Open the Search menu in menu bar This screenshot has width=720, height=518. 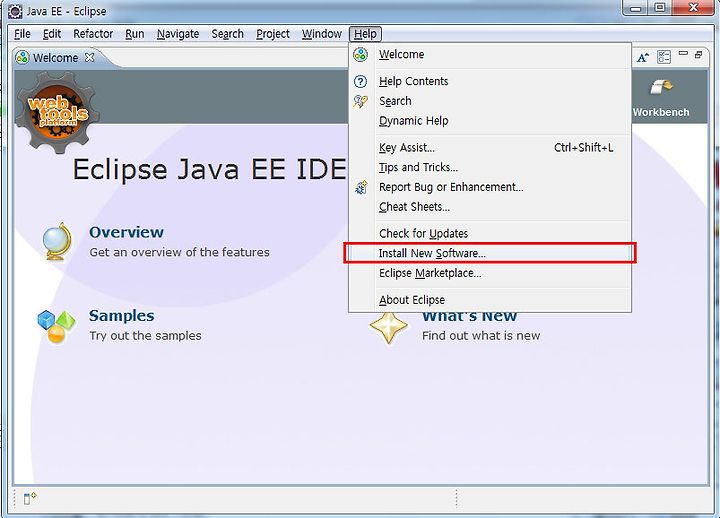coord(228,34)
